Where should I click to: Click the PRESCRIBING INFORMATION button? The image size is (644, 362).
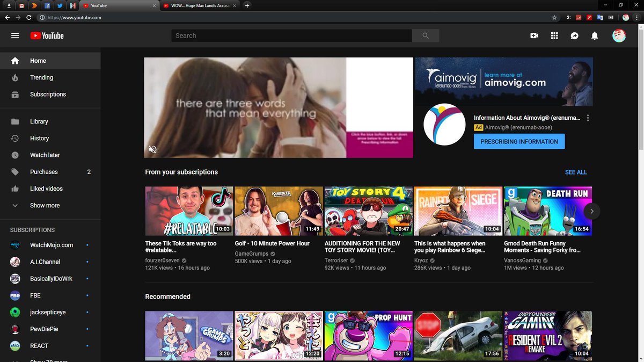click(x=519, y=141)
